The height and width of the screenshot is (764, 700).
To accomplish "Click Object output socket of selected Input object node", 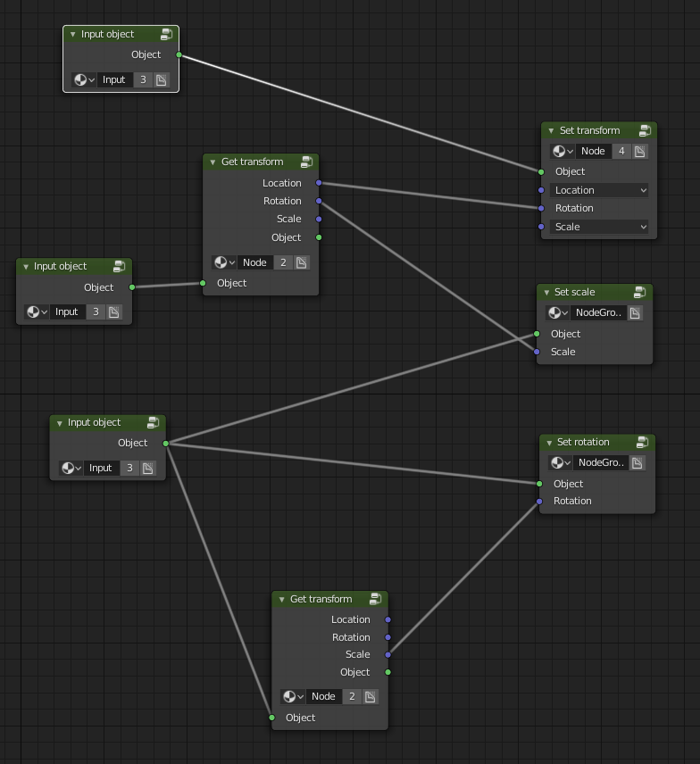I will [x=179, y=55].
